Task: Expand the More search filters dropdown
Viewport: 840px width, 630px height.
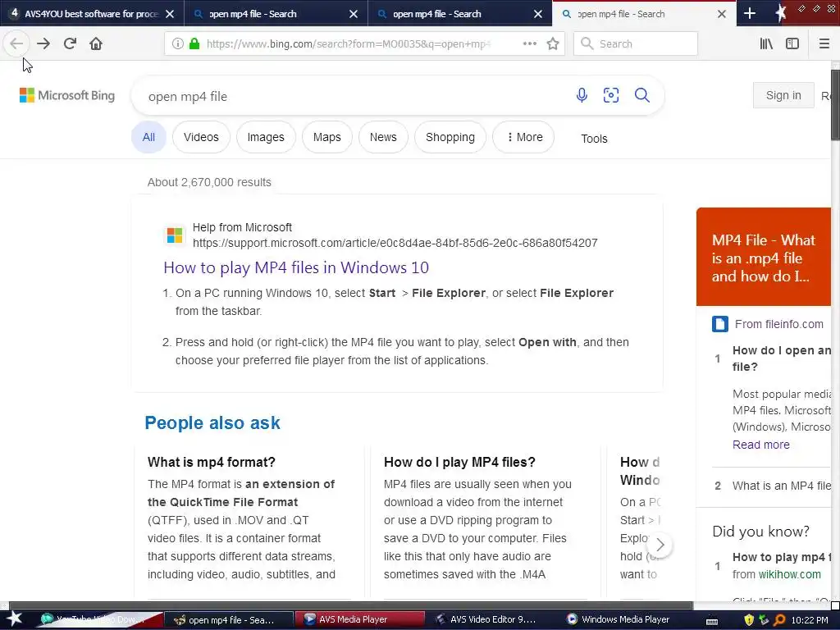Action: (523, 137)
